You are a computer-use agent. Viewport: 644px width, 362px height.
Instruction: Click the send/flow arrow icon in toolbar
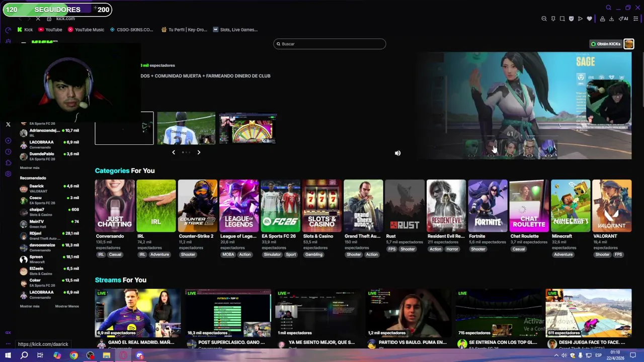coord(580,19)
